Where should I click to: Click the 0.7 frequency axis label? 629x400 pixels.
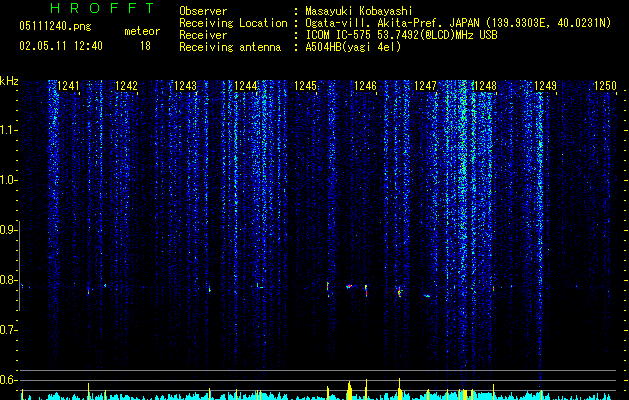click(x=8, y=330)
